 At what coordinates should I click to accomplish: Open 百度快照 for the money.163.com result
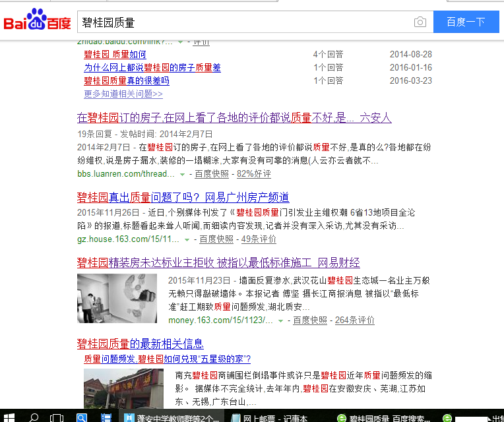click(310, 320)
